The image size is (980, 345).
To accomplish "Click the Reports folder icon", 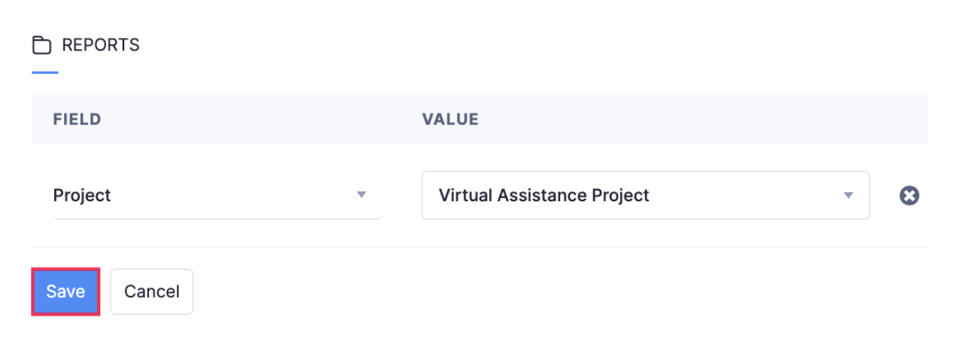I will point(41,46).
